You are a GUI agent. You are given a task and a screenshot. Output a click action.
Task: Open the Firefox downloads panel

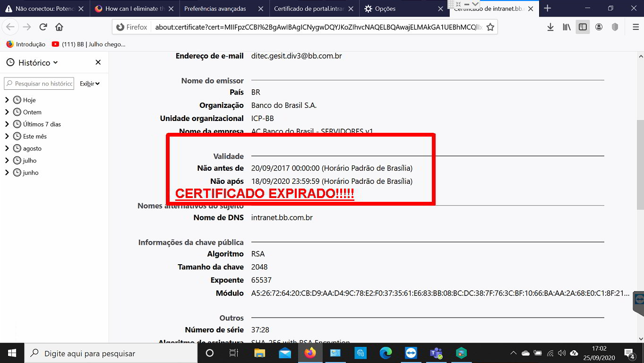point(550,27)
